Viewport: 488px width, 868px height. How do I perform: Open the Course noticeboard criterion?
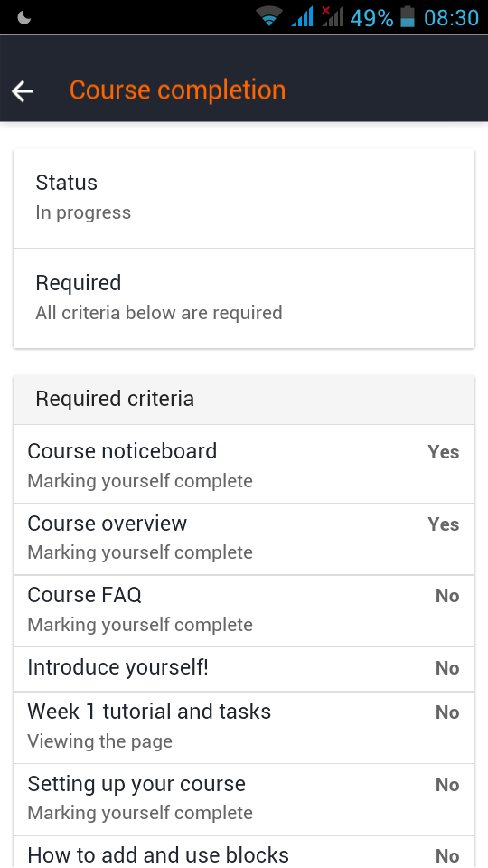(244, 465)
